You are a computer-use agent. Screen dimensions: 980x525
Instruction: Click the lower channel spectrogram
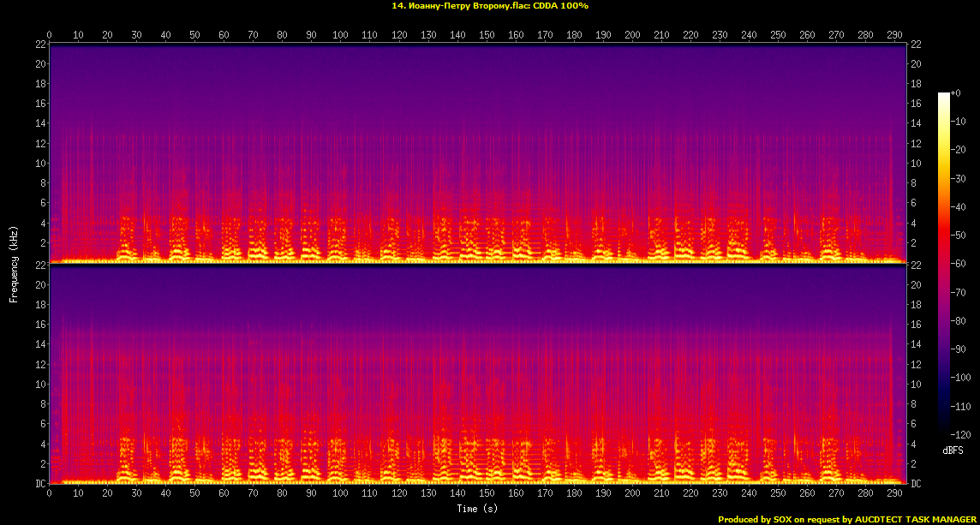478,375
